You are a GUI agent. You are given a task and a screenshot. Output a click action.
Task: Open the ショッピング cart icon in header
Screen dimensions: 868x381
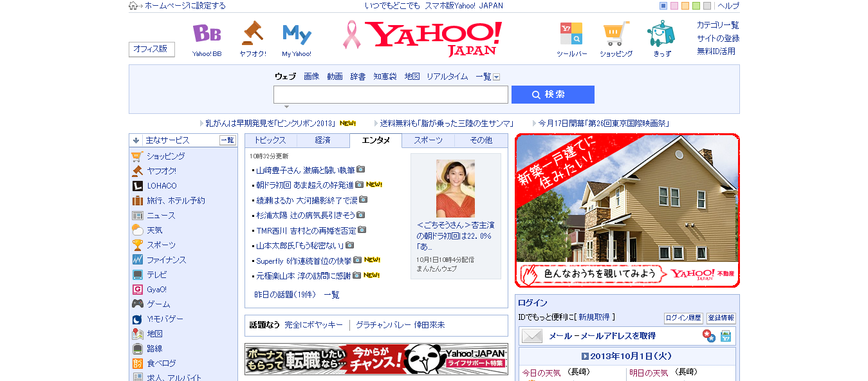tap(616, 33)
